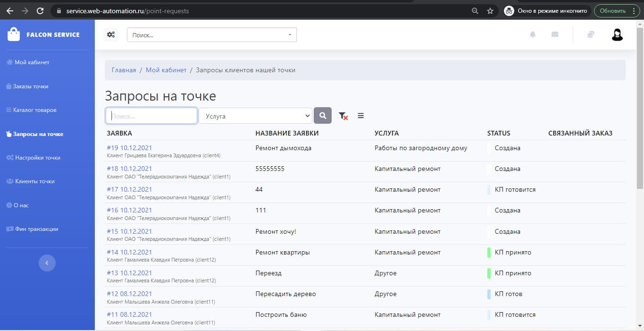Click the magnifier search button

click(x=323, y=116)
